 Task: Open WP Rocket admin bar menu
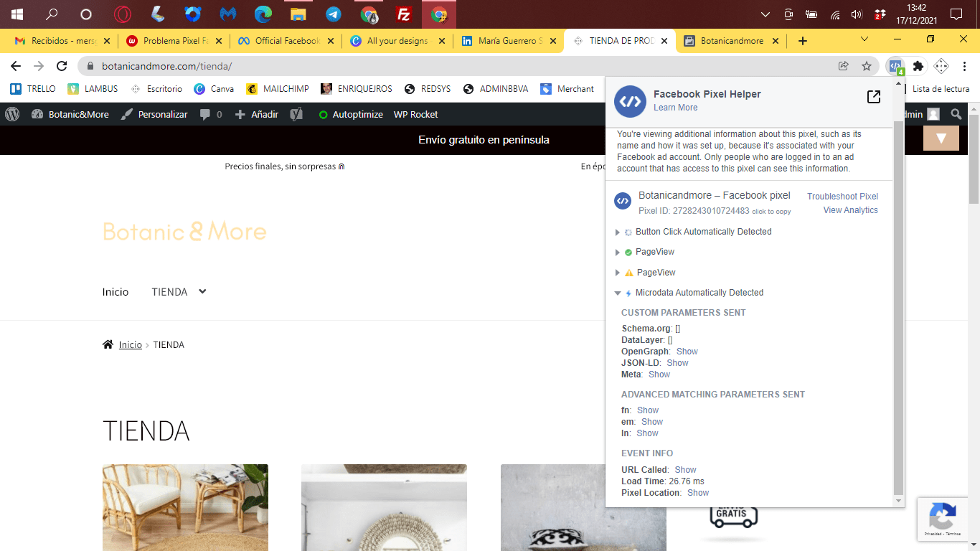coord(415,114)
